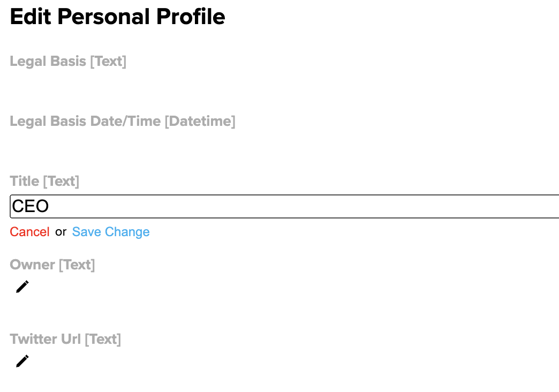Save the Title change
The width and height of the screenshot is (559, 392).
(x=111, y=232)
